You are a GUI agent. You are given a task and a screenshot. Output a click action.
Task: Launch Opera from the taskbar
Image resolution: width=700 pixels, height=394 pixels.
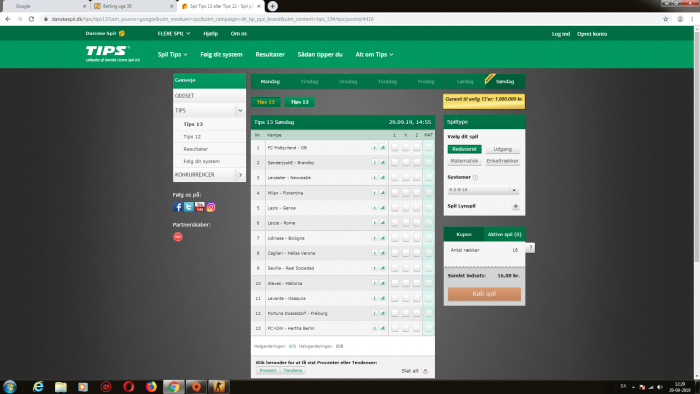pyautogui.click(x=129, y=386)
